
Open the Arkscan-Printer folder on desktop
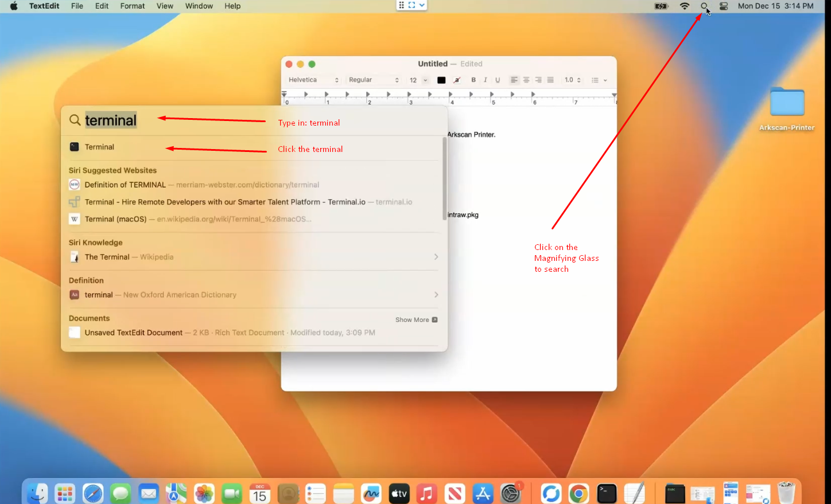(x=787, y=108)
